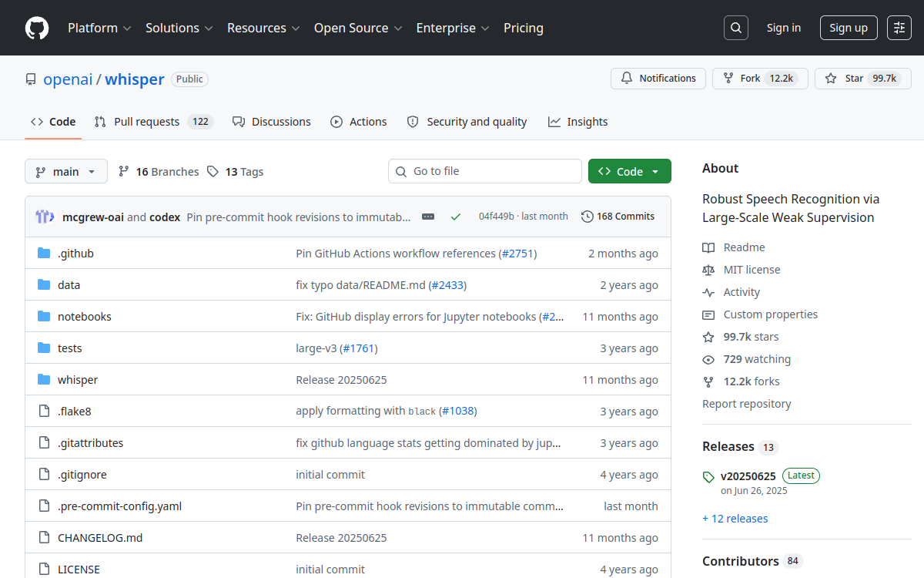Click Report repository link
This screenshot has height=578, width=924.
point(747,404)
